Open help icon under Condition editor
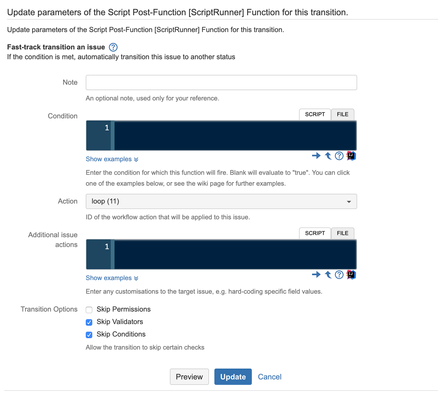The width and height of the screenshot is (438, 399). click(339, 156)
